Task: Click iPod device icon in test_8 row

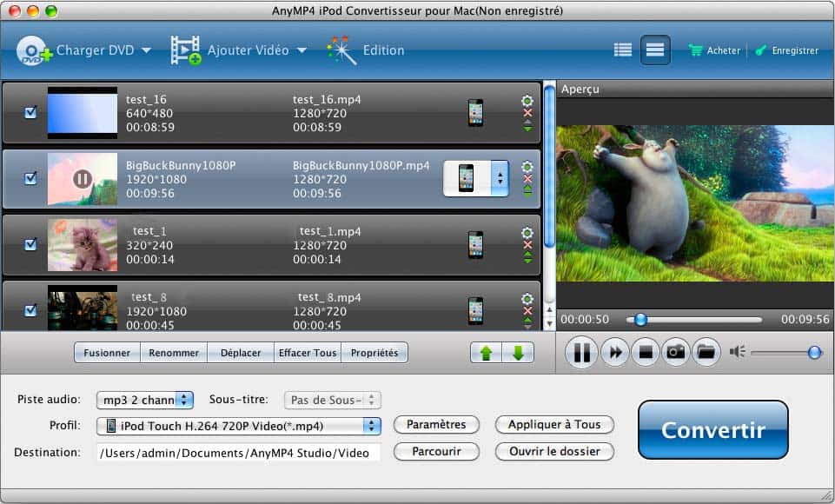Action: (475, 310)
